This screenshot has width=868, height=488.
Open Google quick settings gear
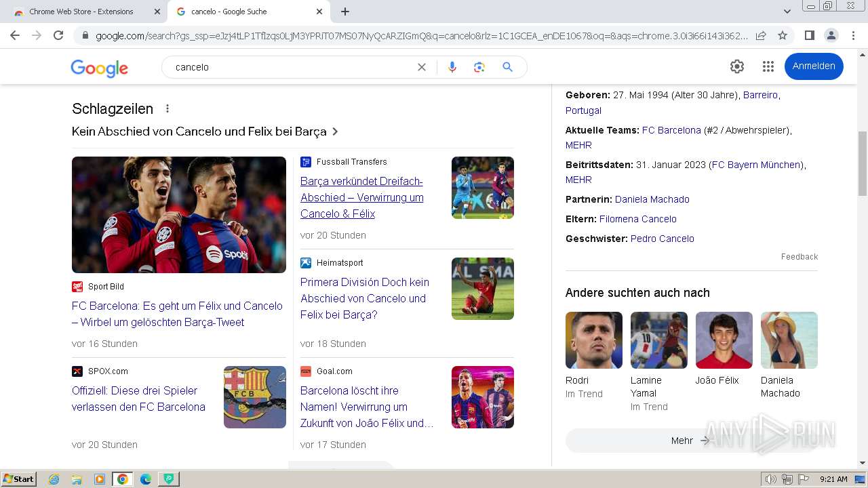737,66
